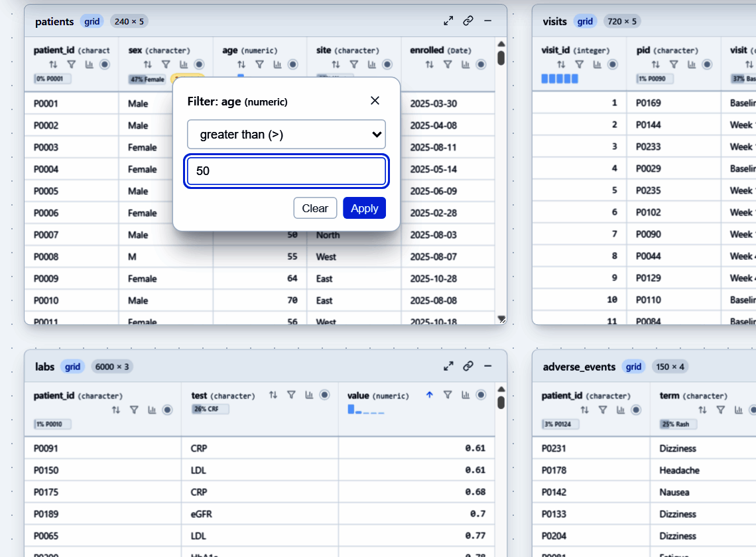Click the grid tag on patients panel
756x557 pixels.
(x=92, y=21)
